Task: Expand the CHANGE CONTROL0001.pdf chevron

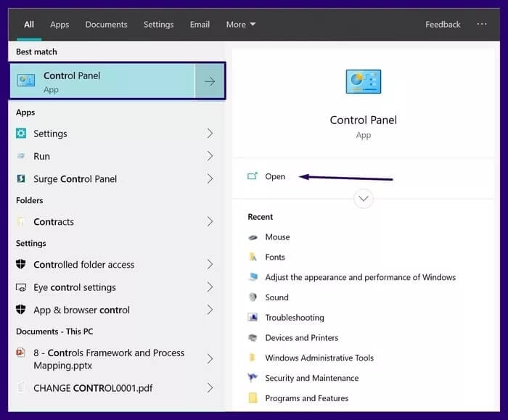Action: click(210, 387)
